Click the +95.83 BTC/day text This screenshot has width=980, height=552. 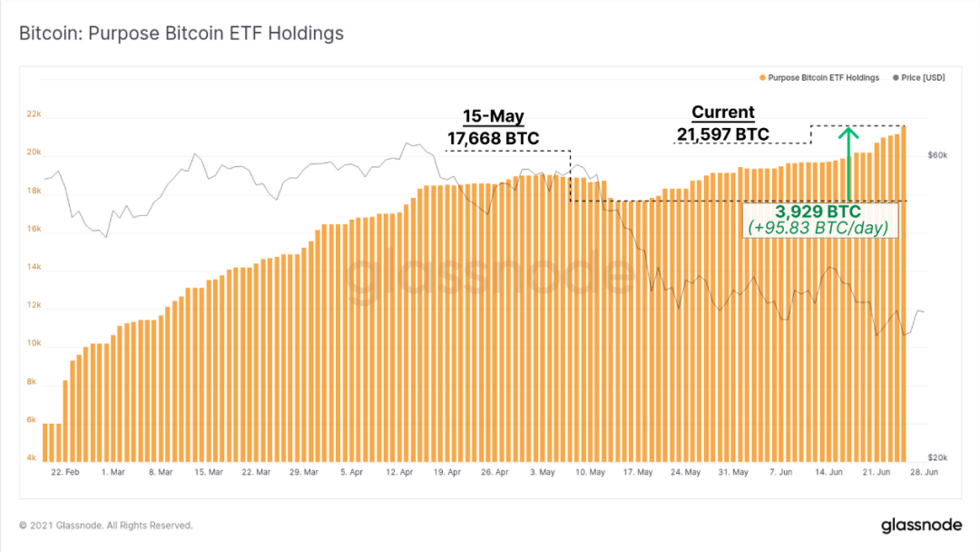point(818,228)
